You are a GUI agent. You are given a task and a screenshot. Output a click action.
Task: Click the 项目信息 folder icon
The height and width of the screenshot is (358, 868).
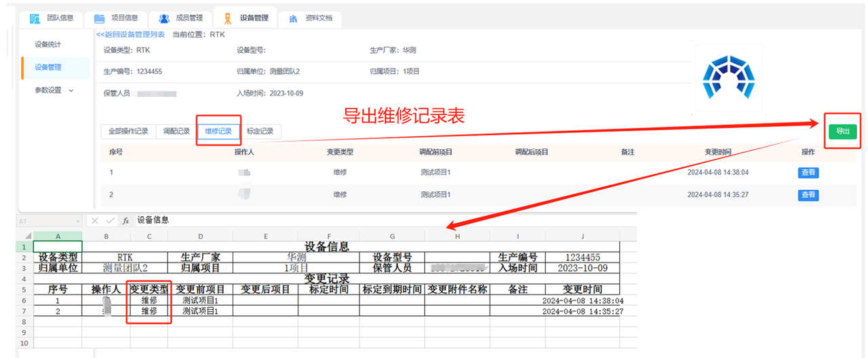click(100, 18)
